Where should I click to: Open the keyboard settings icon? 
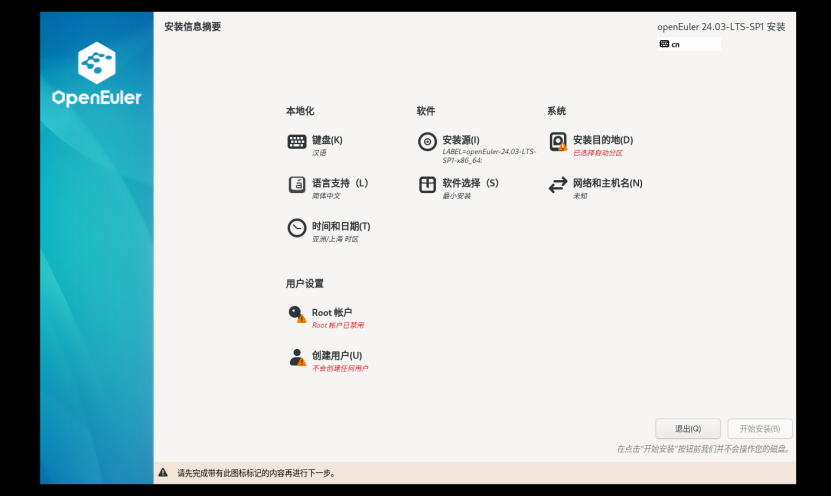tap(297, 141)
